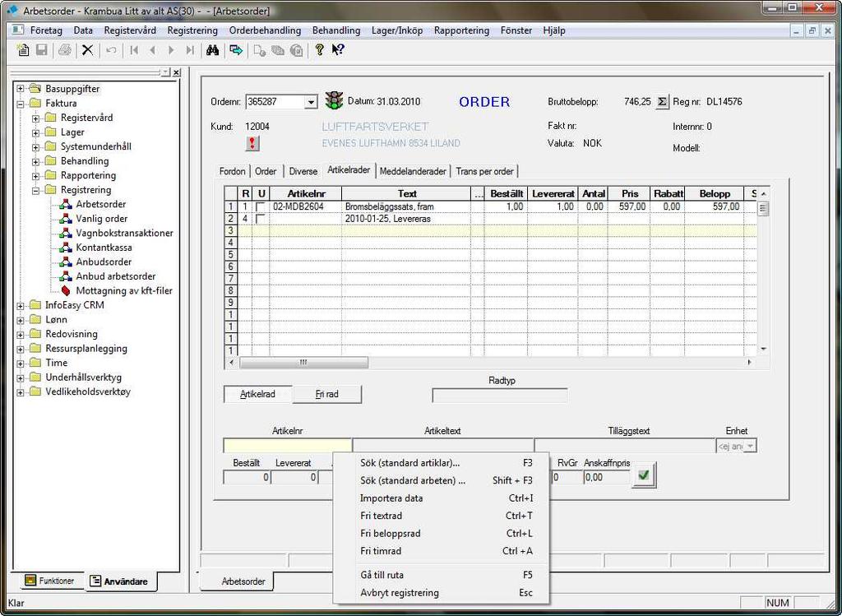The height and width of the screenshot is (616, 842).
Task: Go to the previous record with toolbar arrow
Action: 152,50
